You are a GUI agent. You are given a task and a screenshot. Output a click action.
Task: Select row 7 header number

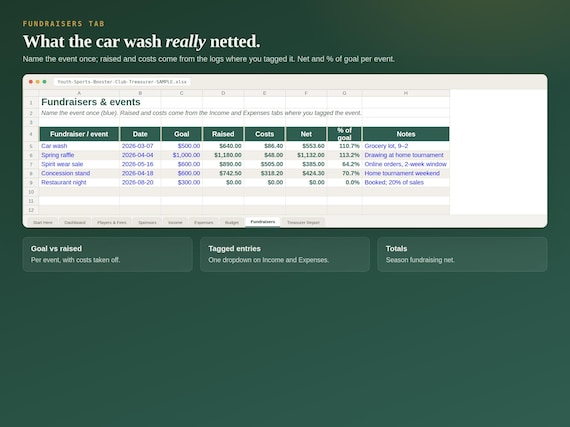tap(31, 164)
